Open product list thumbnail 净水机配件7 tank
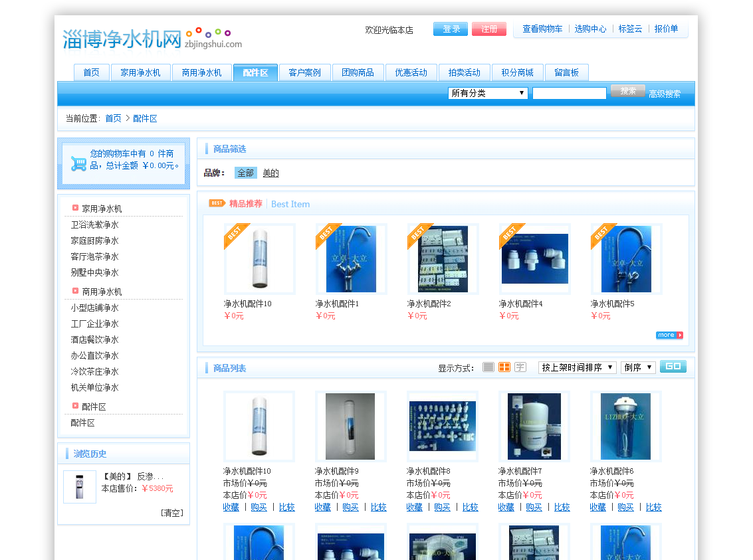753x560 pixels. [534, 426]
